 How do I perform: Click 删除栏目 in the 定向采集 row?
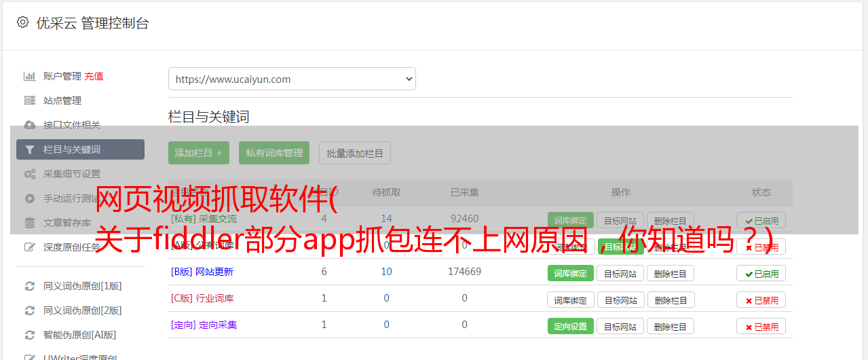click(671, 326)
